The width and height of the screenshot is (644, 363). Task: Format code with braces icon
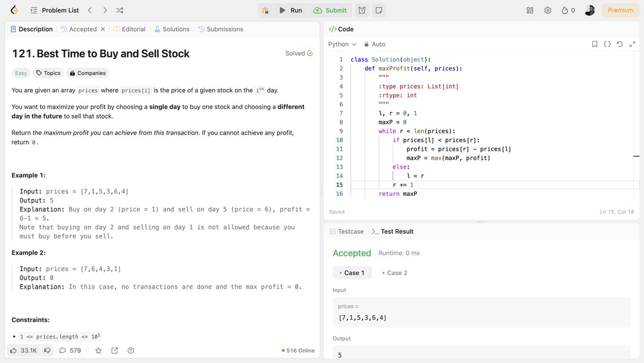(607, 44)
